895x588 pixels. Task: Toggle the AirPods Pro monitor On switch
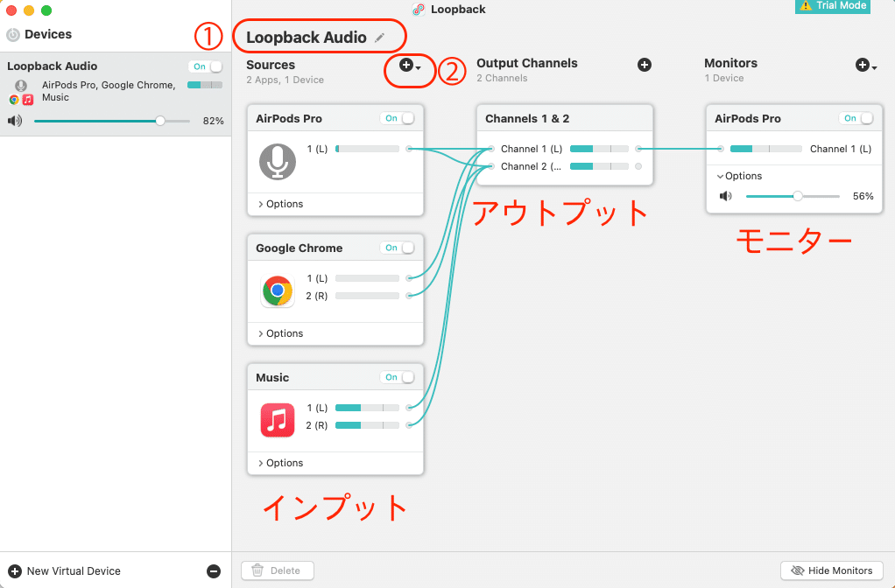[x=856, y=119]
